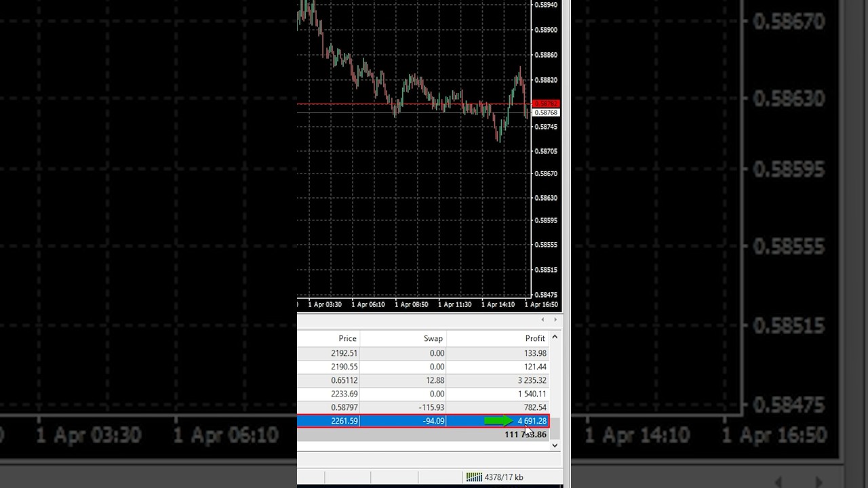Sort trades by the Price column header
The height and width of the screenshot is (488, 868).
click(x=347, y=338)
